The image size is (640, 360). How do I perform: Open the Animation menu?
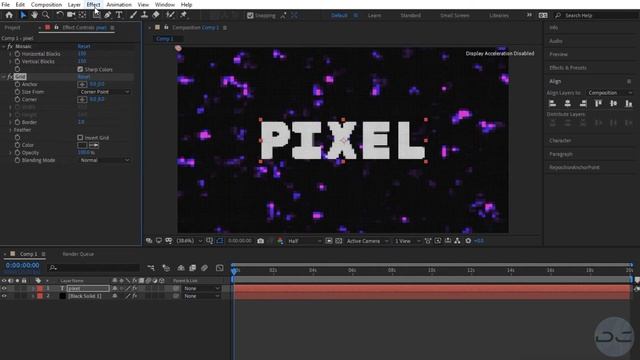click(x=119, y=4)
